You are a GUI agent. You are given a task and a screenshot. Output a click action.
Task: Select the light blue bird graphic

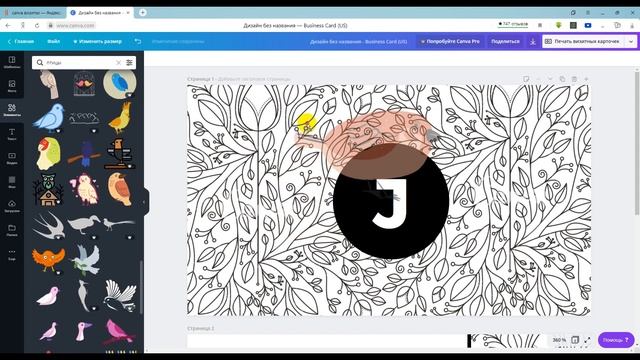click(x=49, y=118)
